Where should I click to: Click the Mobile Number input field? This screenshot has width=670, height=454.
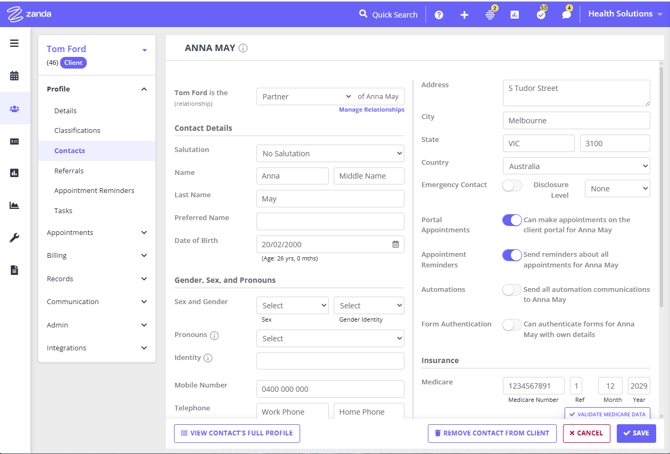pyautogui.click(x=330, y=389)
